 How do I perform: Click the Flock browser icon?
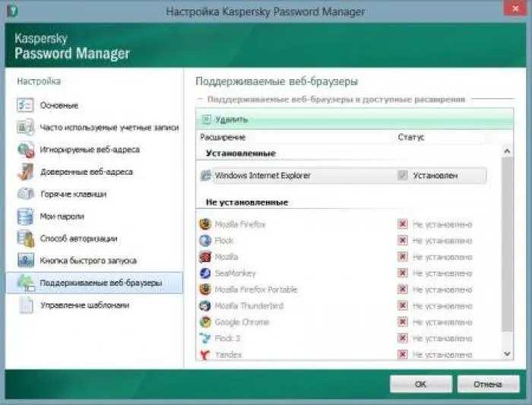[x=205, y=240]
